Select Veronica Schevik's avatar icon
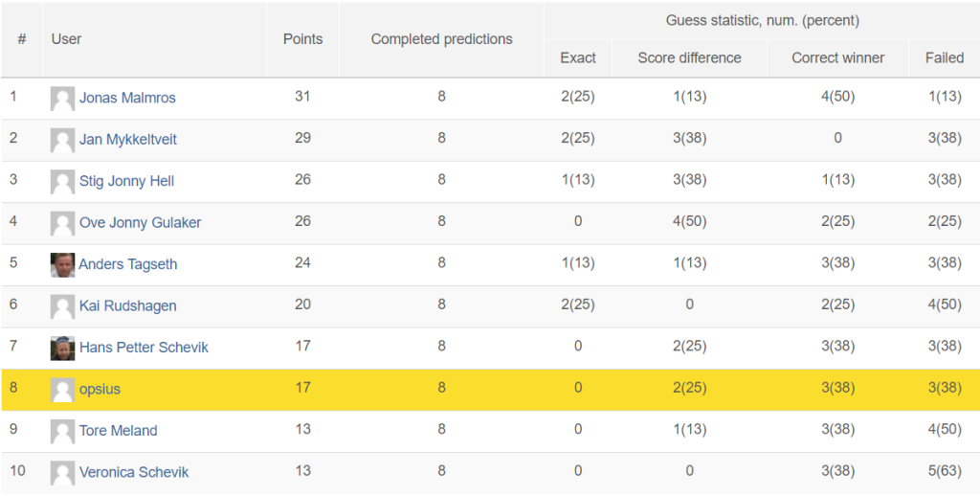The width and height of the screenshot is (980, 496). pos(62,473)
